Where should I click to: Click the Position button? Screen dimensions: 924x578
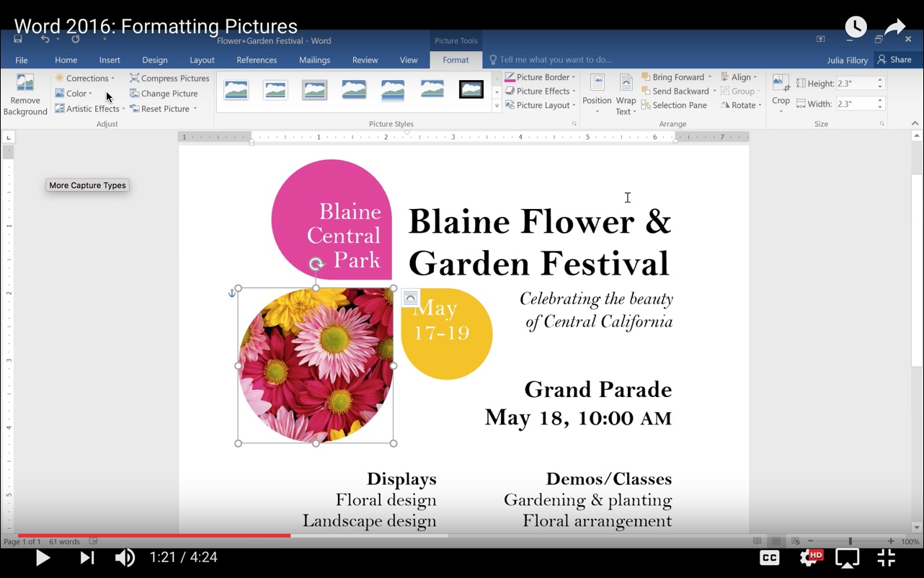tap(597, 94)
